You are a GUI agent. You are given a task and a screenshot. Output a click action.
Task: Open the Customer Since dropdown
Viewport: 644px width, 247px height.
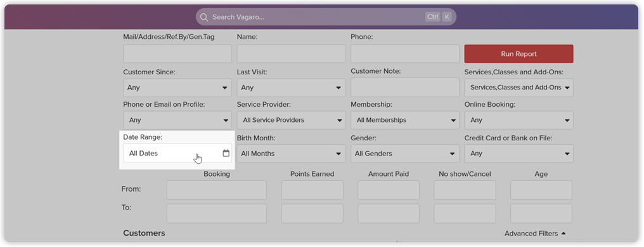(x=177, y=88)
